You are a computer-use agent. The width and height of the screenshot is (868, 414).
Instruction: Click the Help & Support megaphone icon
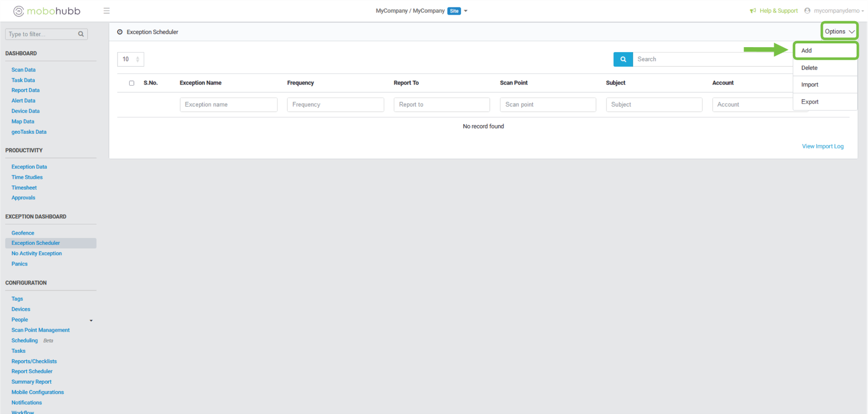(x=753, y=11)
